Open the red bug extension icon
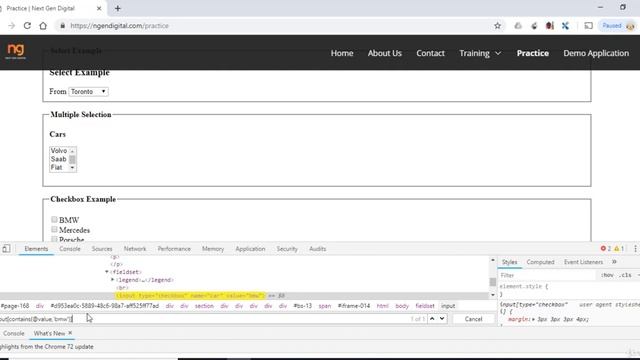The height and width of the screenshot is (360, 640). (549, 26)
